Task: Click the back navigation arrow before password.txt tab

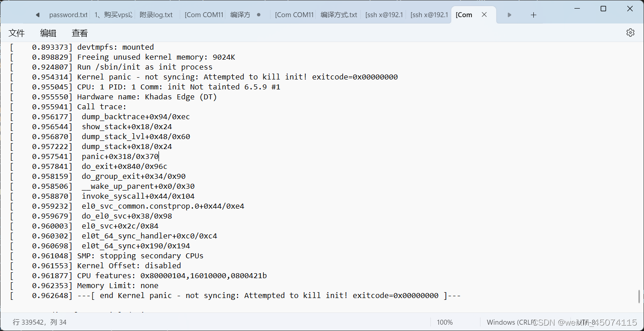Action: pyautogui.click(x=37, y=14)
